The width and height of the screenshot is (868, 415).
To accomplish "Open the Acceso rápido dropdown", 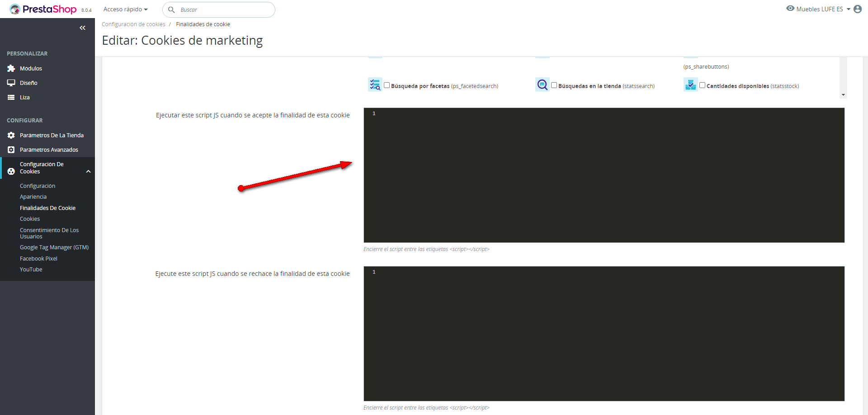I will (126, 9).
